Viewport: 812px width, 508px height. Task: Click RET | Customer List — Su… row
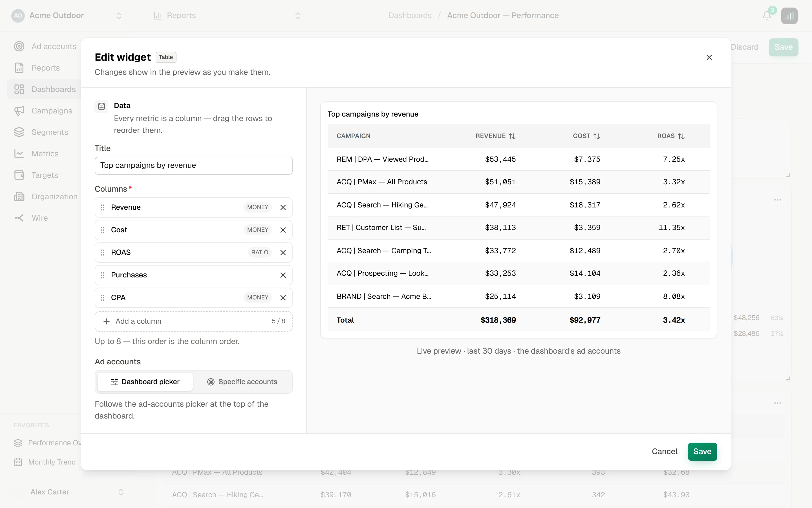518,228
